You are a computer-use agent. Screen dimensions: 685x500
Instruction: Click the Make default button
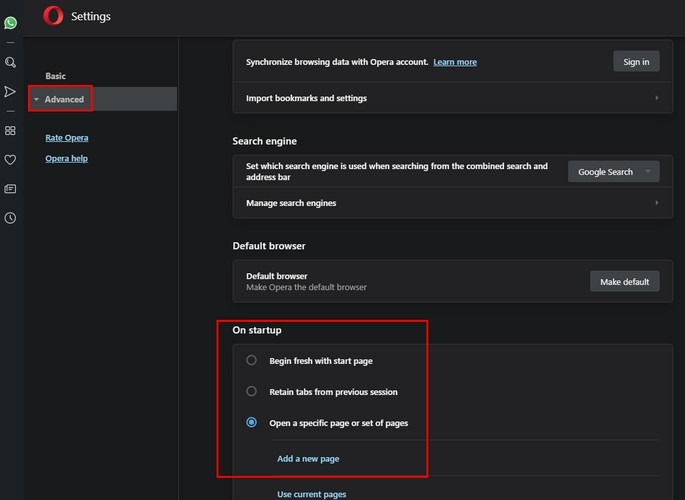click(624, 282)
